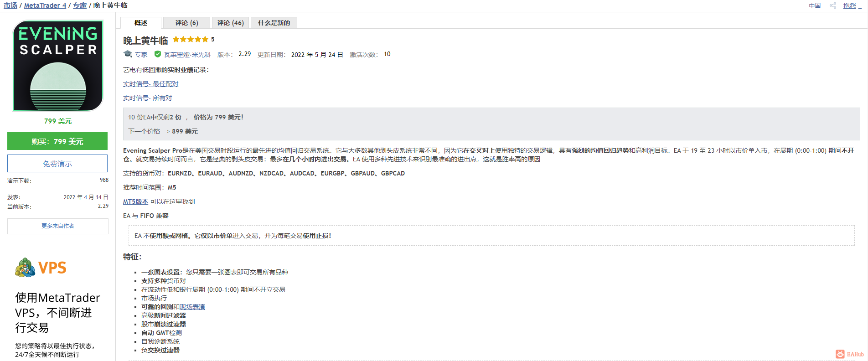The image size is (868, 361).
Task: Click the graduation cap expert category icon
Action: (x=128, y=54)
